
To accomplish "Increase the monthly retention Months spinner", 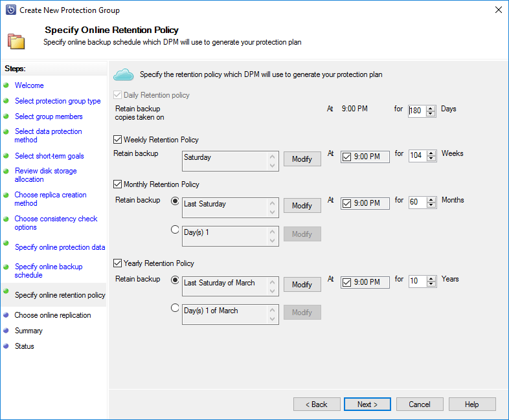I will [431, 199].
